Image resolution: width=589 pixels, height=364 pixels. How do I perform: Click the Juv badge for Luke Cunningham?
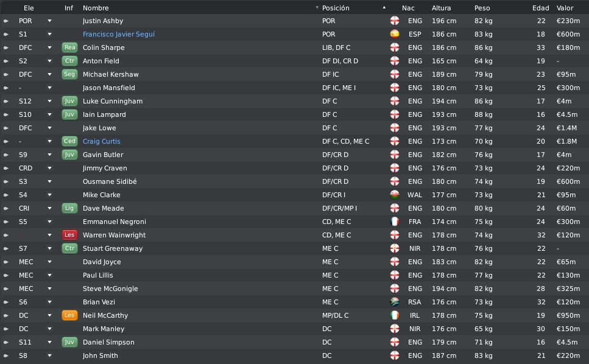click(x=69, y=101)
